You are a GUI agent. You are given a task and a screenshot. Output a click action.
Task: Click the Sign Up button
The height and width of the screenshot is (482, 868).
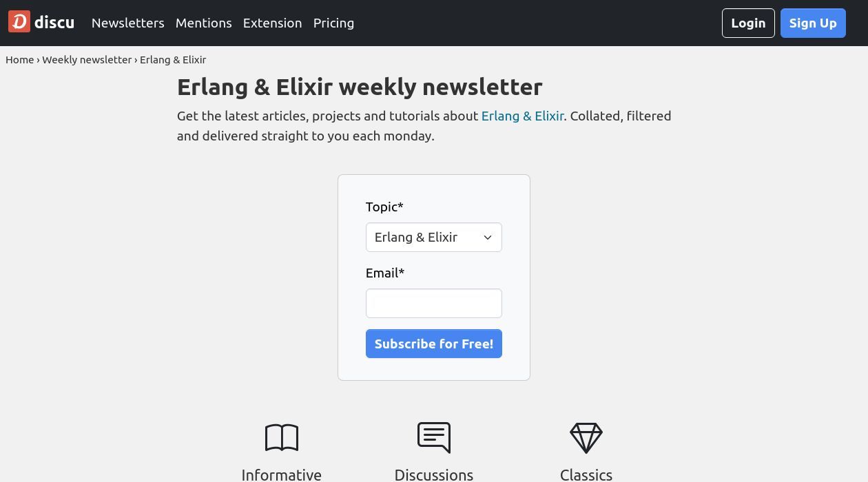tap(813, 23)
